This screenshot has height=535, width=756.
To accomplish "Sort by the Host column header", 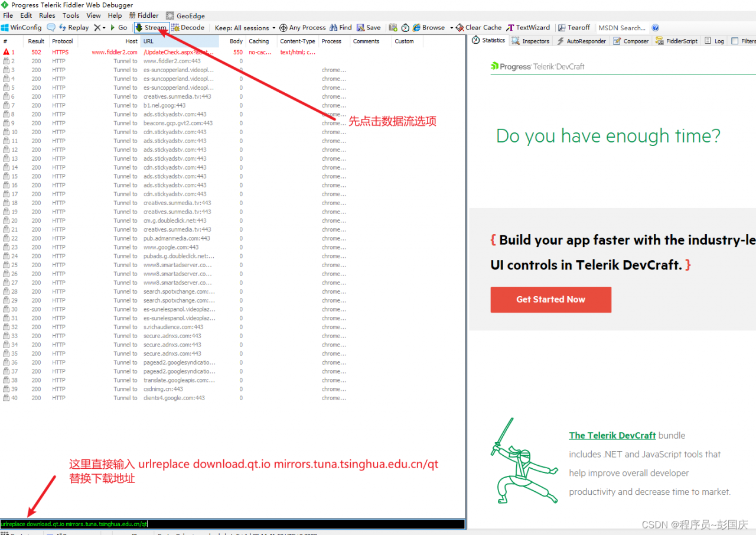I will coord(109,41).
